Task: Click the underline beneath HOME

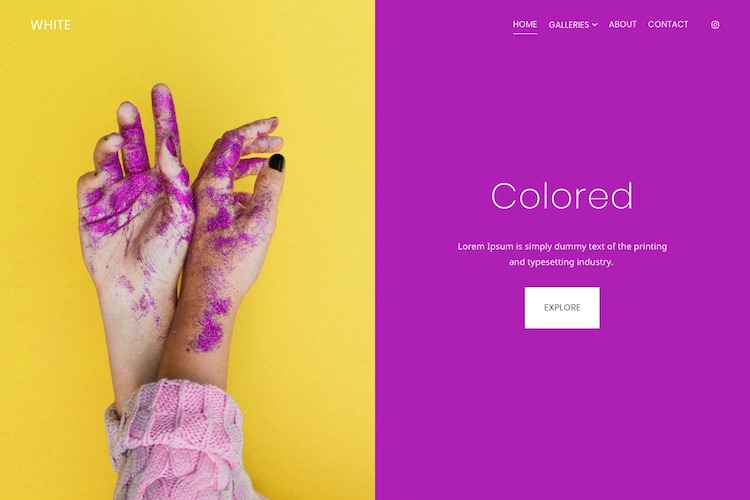Action: point(525,33)
